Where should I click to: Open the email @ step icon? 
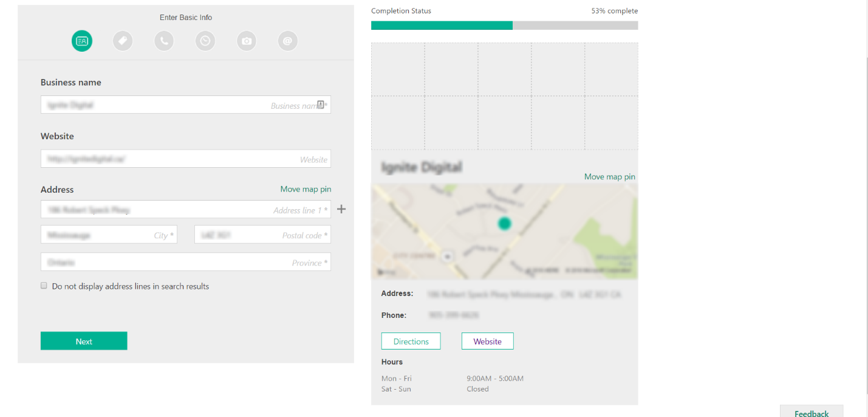288,41
